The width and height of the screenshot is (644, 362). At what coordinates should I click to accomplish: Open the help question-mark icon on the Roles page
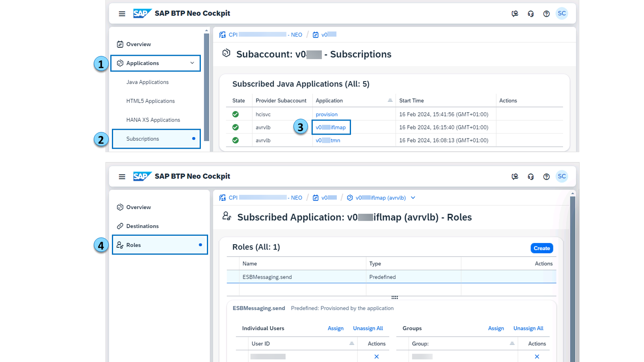[546, 177]
